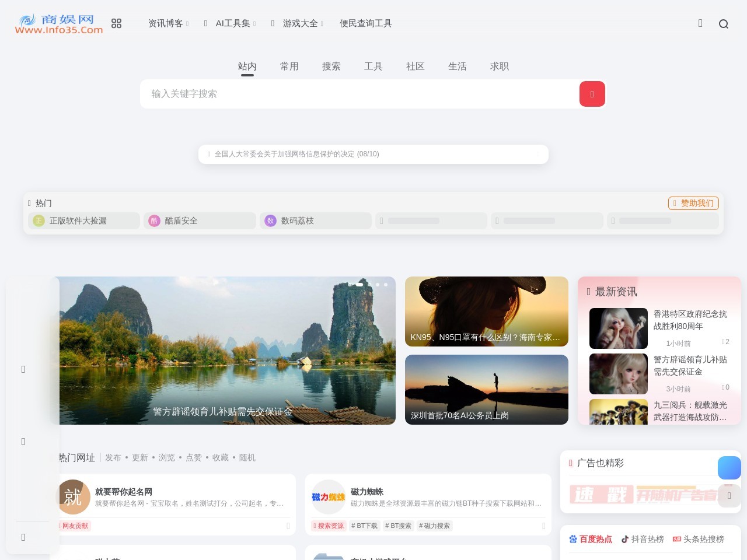
Task: Sort hot sites by 随机
Action: [x=247, y=458]
